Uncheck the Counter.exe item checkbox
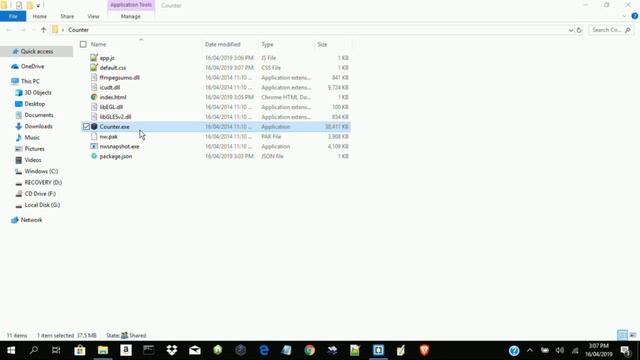This screenshot has height=360, width=640. pos(86,127)
